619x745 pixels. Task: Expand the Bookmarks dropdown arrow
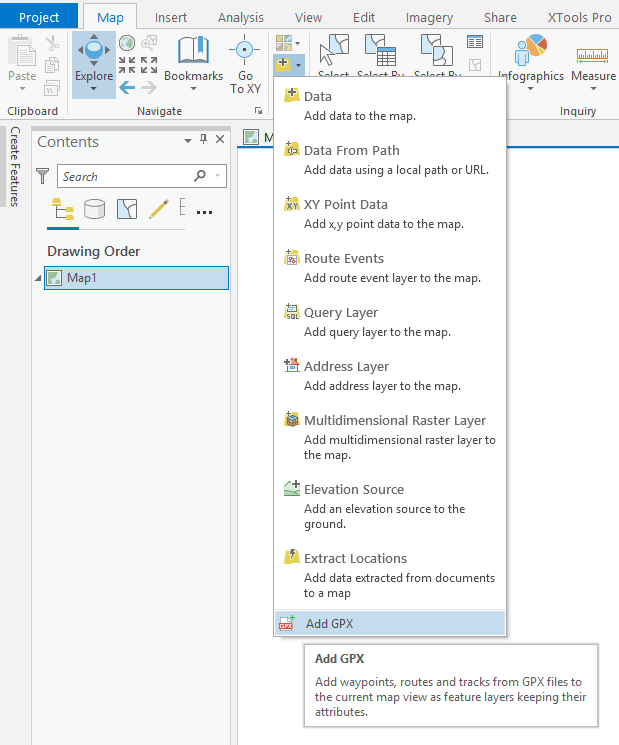tap(193, 89)
